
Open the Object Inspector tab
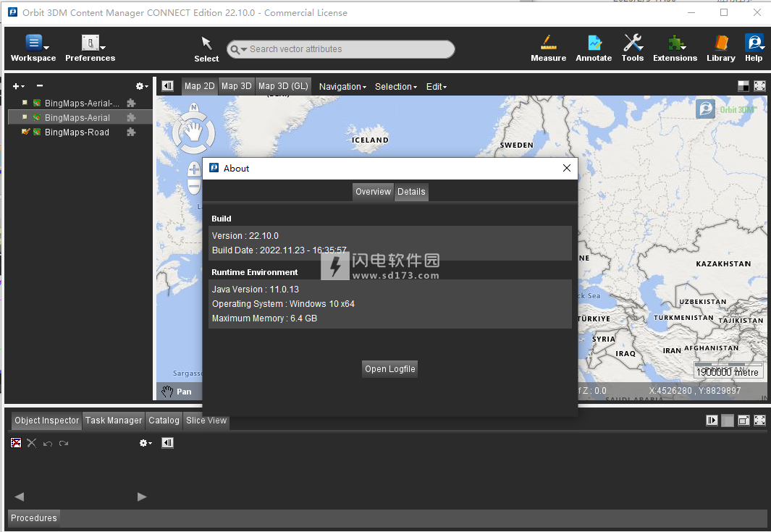coord(47,421)
